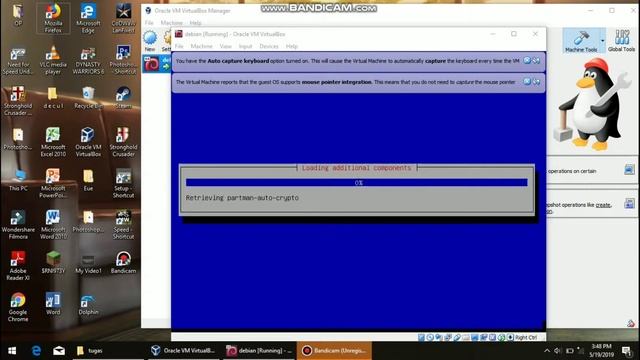Select Google Chrome desktop icon
640x360 pixels.
18,307
